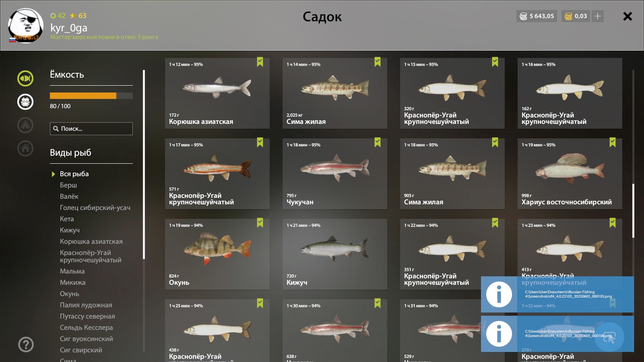Image resolution: width=644 pixels, height=362 pixels.
Task: Select Сельдь Кесслера fish type
Action: tap(86, 327)
